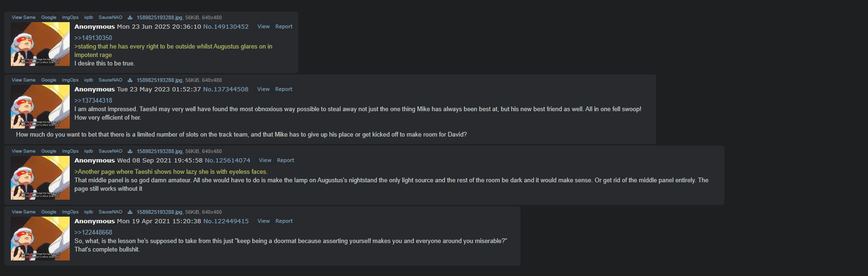Viewport: 868px width, 276px height.
Task: Report post No.149130452
Action: point(284,26)
